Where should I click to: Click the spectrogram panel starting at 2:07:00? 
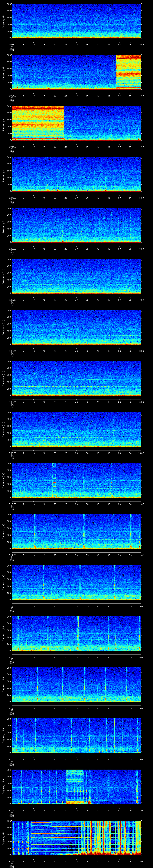tap(76, 327)
